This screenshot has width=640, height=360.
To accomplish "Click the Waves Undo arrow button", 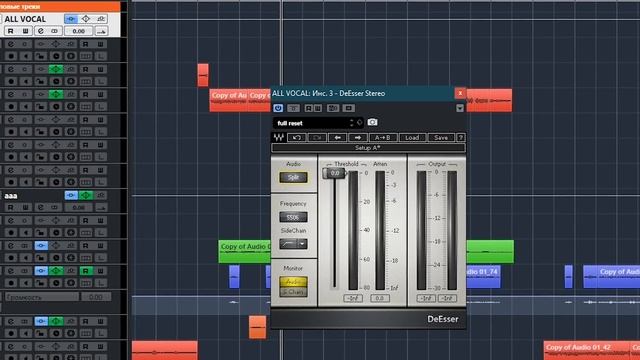I will (297, 138).
